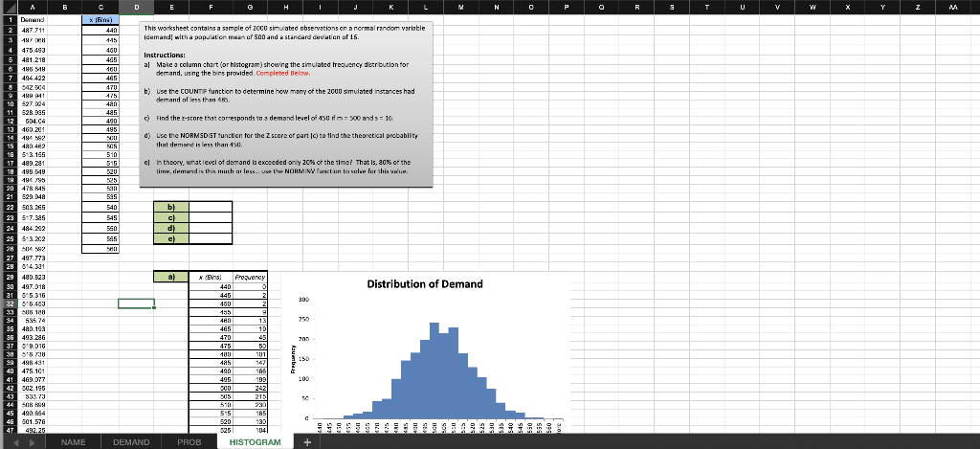Click the blue 'x (Bins)' header in column C

click(x=100, y=19)
